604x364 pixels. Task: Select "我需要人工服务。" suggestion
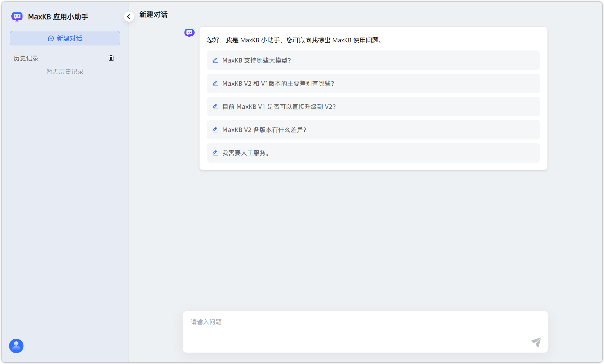tap(373, 153)
